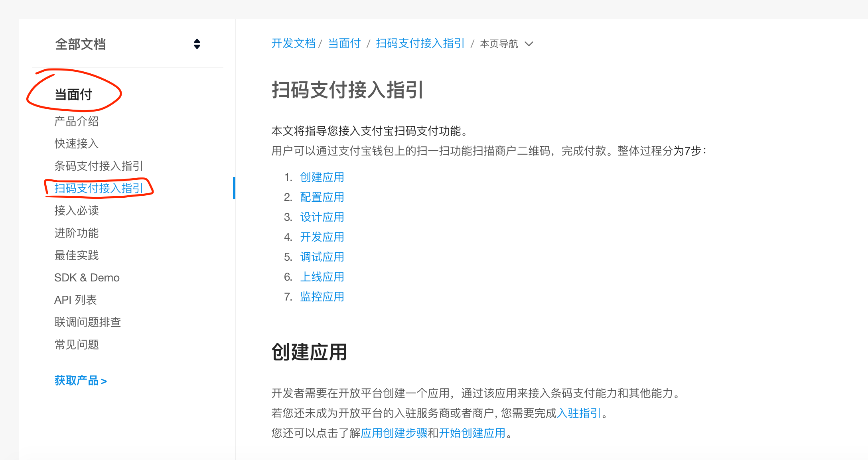Select 快速接入 in the left navigation
The image size is (868, 460).
(x=76, y=144)
